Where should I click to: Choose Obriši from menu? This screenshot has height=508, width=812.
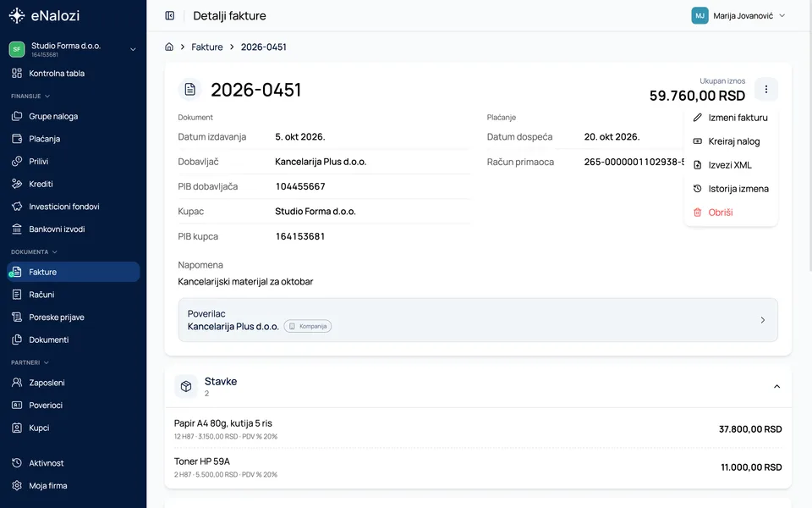pos(731,213)
